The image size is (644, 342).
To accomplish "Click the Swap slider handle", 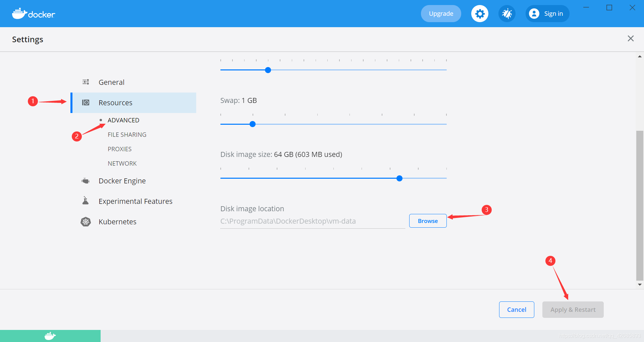I will click(253, 124).
